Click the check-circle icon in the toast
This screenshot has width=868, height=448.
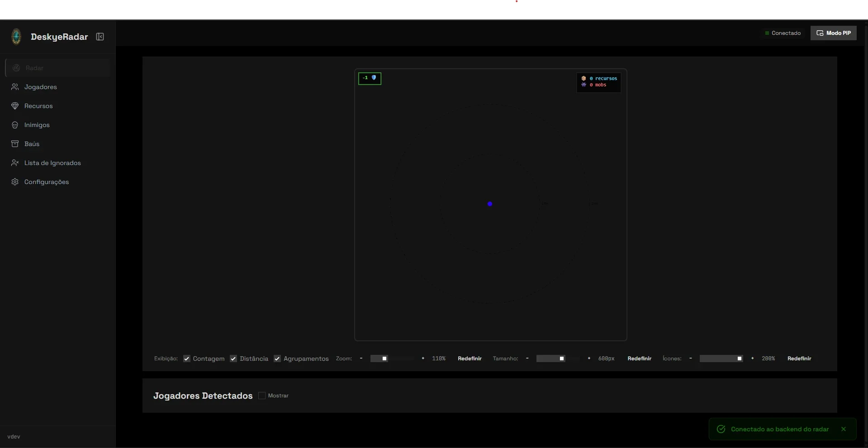click(721, 429)
